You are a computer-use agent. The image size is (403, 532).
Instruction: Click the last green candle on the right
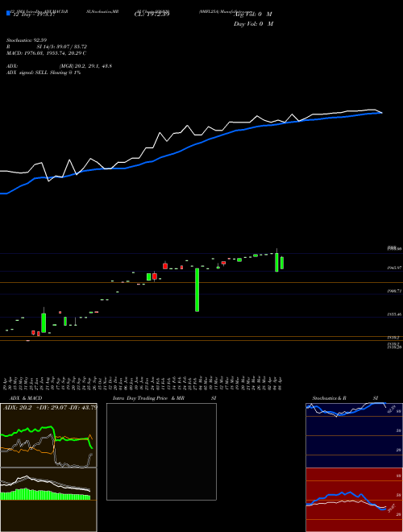(x=282, y=263)
